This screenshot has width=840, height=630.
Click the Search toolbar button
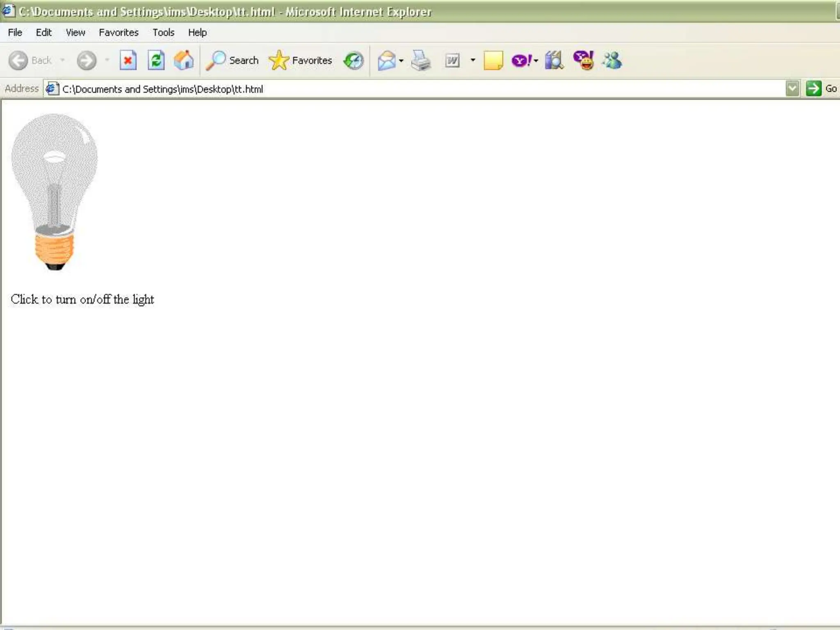click(x=233, y=61)
